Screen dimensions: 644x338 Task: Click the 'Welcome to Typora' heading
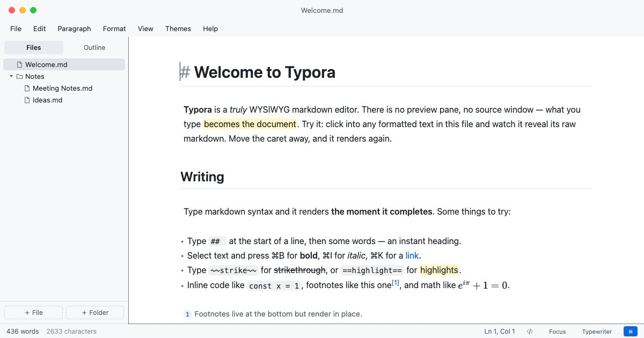coord(265,72)
